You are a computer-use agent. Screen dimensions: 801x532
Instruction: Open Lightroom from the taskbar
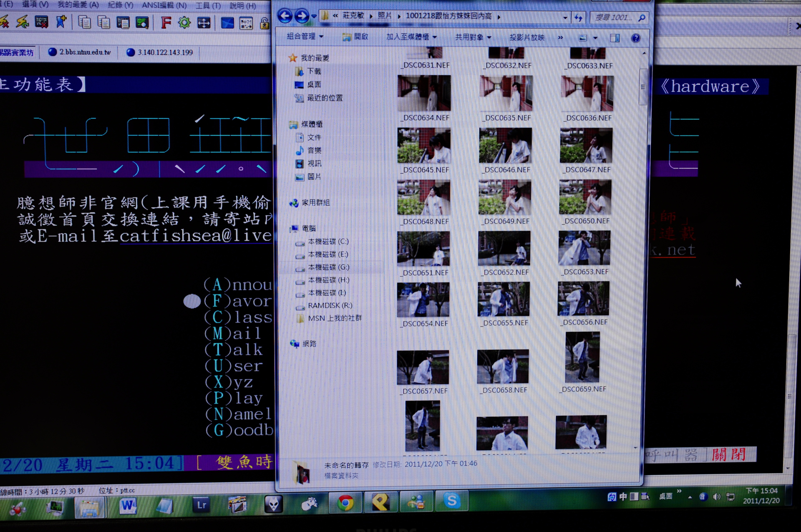pos(202,505)
